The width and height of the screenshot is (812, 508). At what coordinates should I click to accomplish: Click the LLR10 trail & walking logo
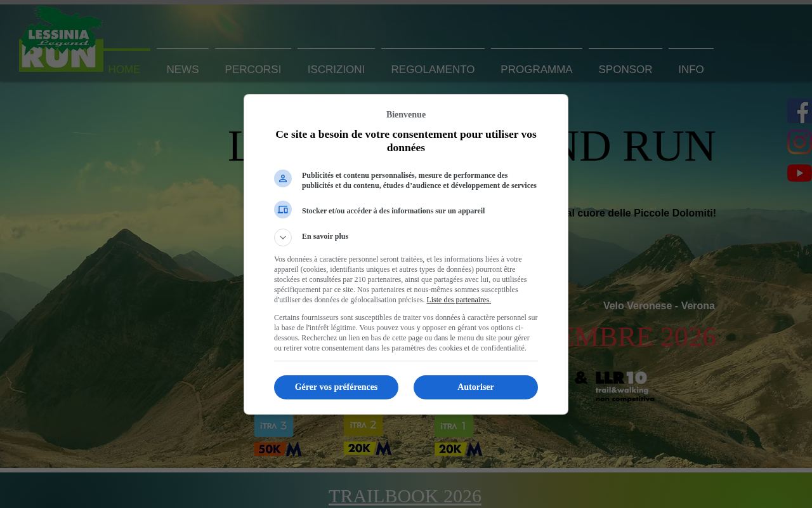[624, 387]
